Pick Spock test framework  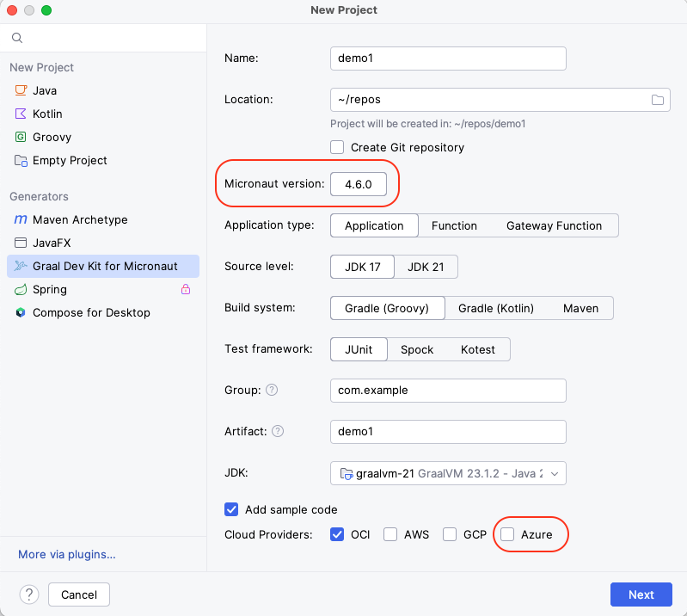(417, 349)
